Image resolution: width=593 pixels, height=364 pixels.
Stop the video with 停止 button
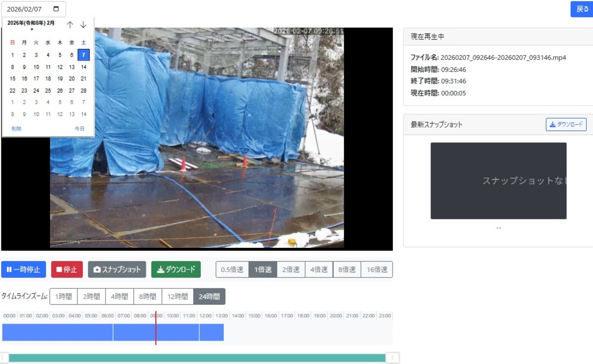point(67,270)
